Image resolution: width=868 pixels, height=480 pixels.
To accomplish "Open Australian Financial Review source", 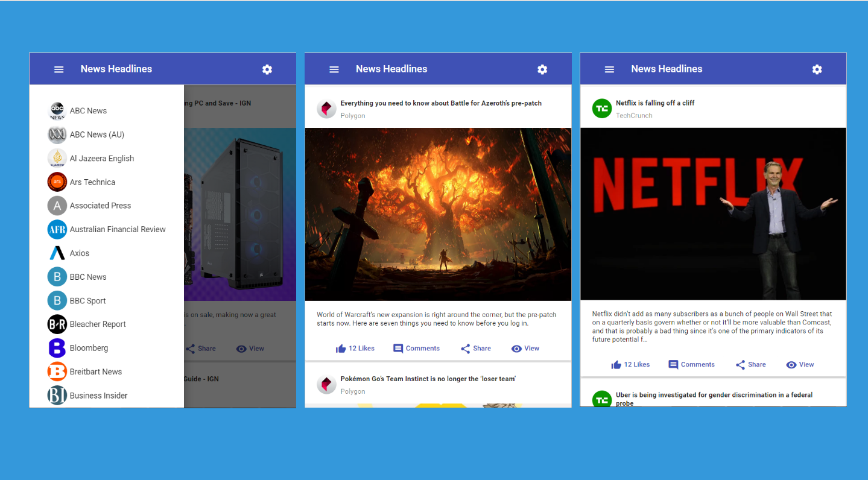I will tap(117, 230).
